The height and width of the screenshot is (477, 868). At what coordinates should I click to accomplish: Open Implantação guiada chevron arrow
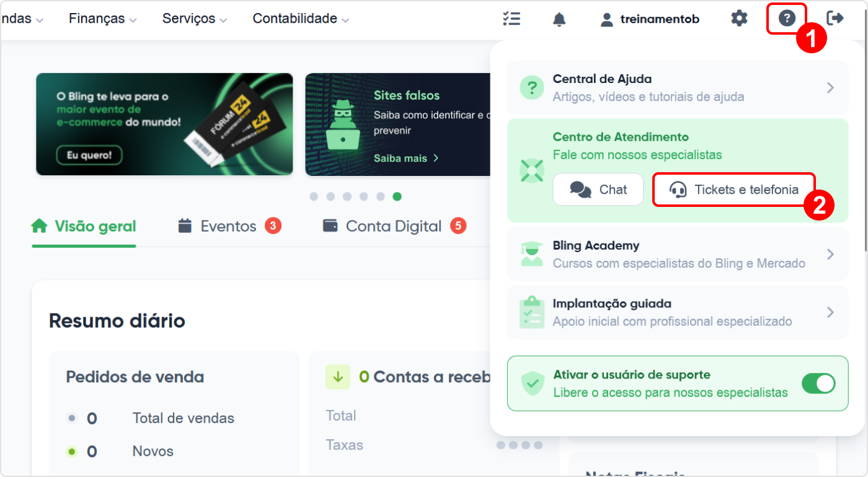click(x=830, y=313)
